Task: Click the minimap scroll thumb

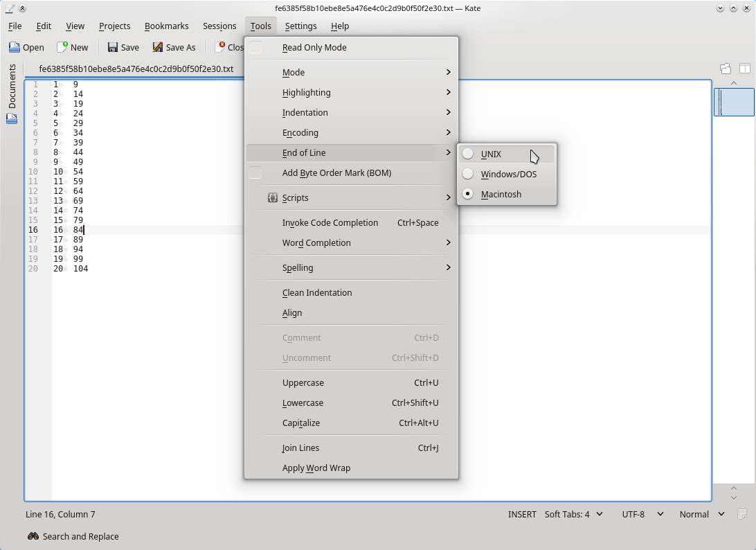Action: [734, 102]
